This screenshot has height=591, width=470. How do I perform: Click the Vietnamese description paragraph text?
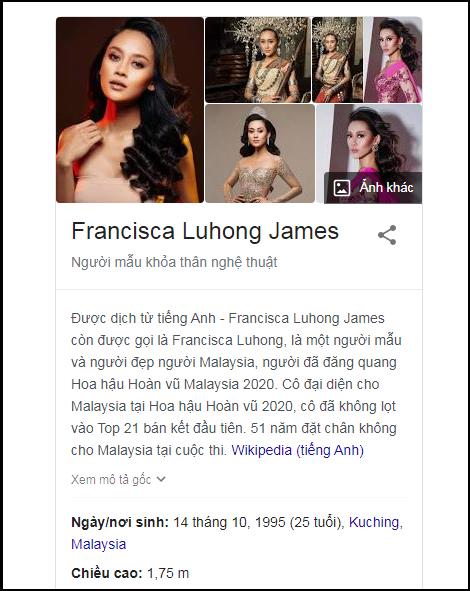coord(236,384)
